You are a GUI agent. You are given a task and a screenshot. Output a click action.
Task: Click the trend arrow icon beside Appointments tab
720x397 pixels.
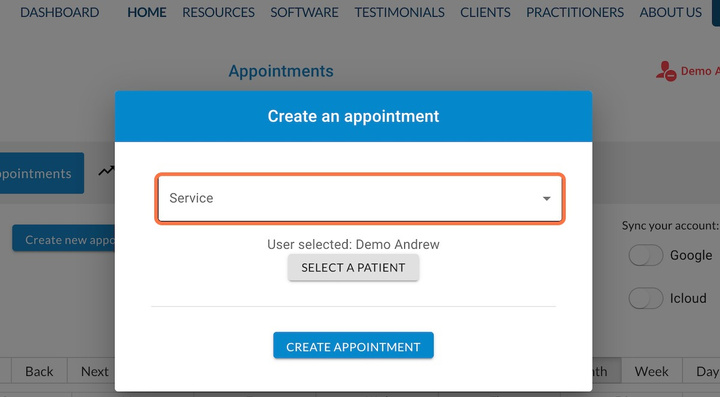point(107,171)
